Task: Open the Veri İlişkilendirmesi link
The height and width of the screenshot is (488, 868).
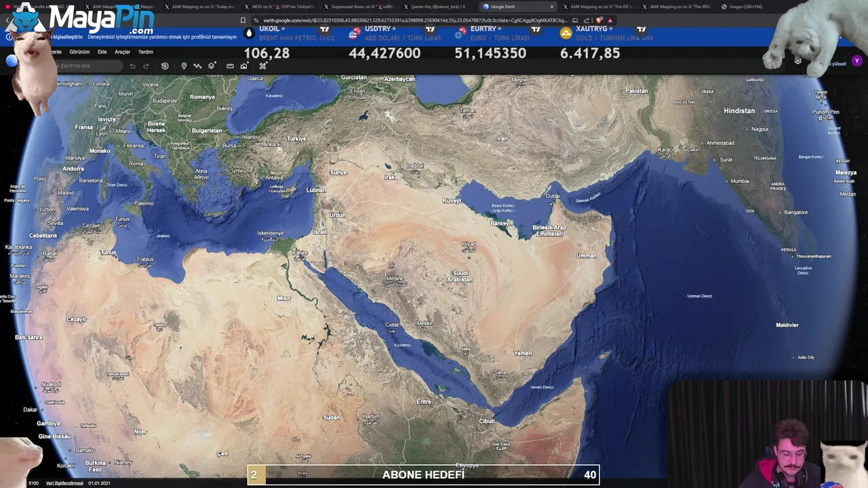Action: point(64,483)
